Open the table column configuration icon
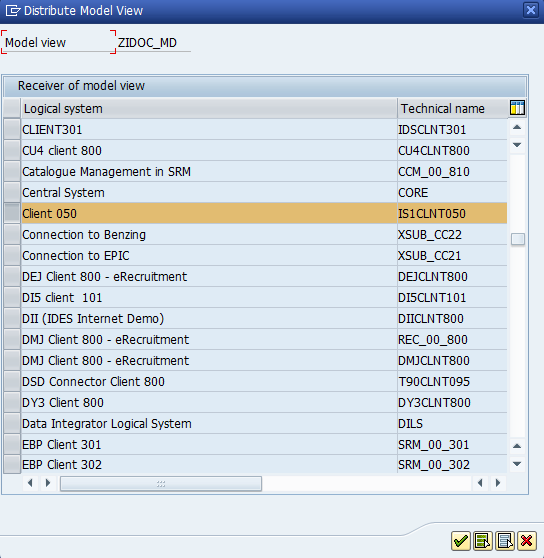This screenshot has height=558, width=544. coord(517,107)
